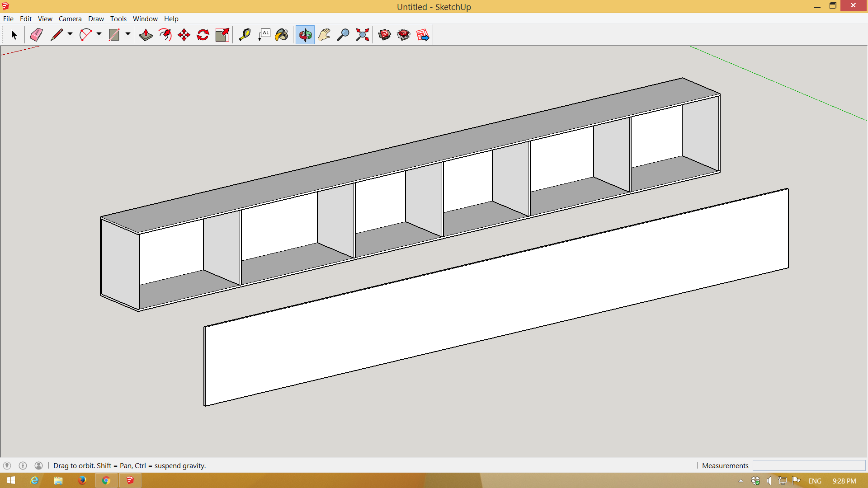Activate the Move tool
The image size is (868, 488).
pos(184,35)
